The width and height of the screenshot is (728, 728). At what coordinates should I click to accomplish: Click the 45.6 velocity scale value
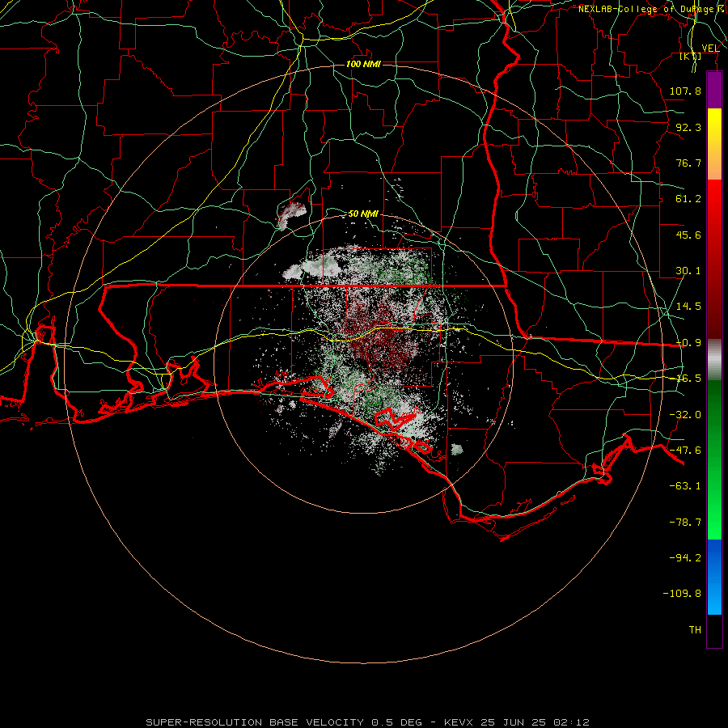(688, 235)
